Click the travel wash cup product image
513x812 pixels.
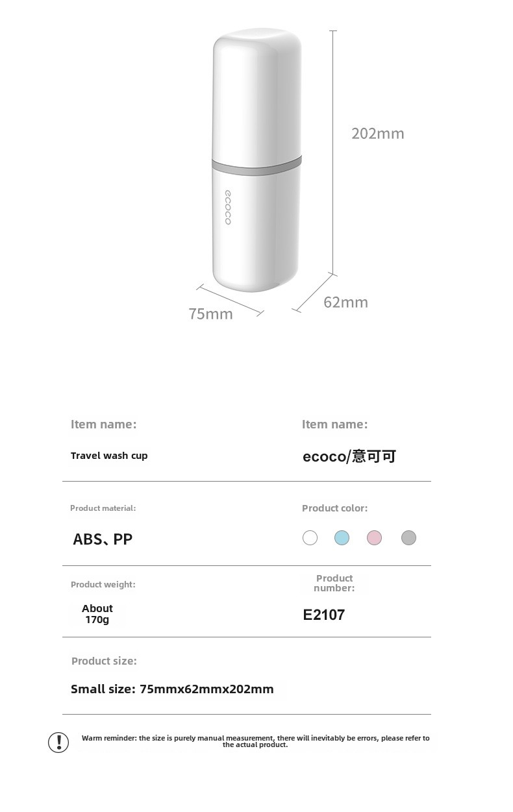tap(257, 160)
